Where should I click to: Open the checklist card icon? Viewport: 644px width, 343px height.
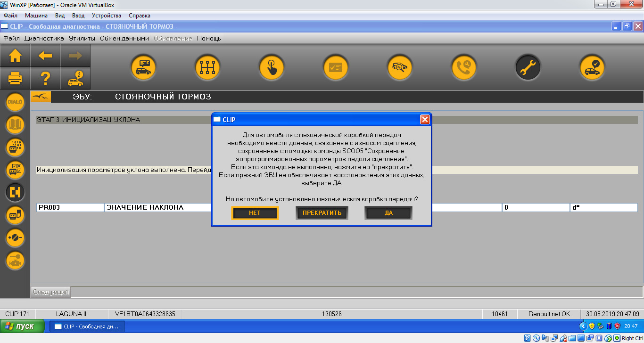coord(335,67)
